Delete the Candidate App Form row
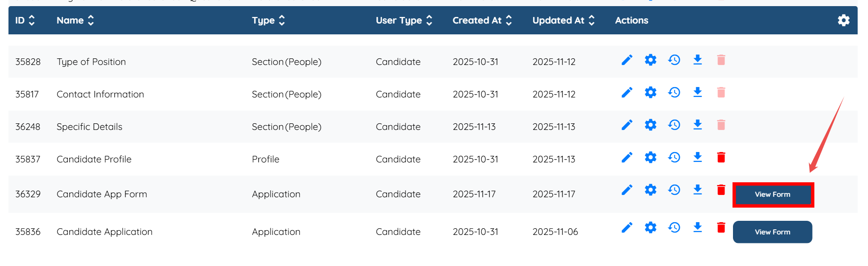Viewport: 868px width, 266px height. coord(721,190)
